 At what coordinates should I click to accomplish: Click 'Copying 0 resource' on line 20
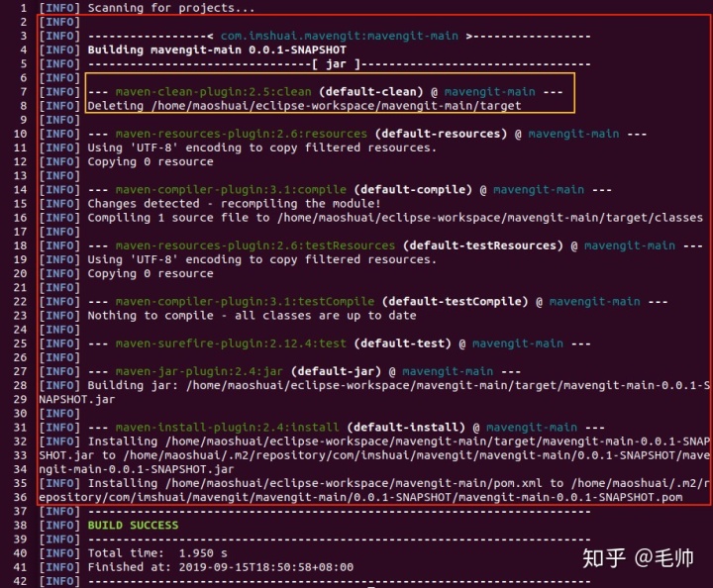point(151,273)
